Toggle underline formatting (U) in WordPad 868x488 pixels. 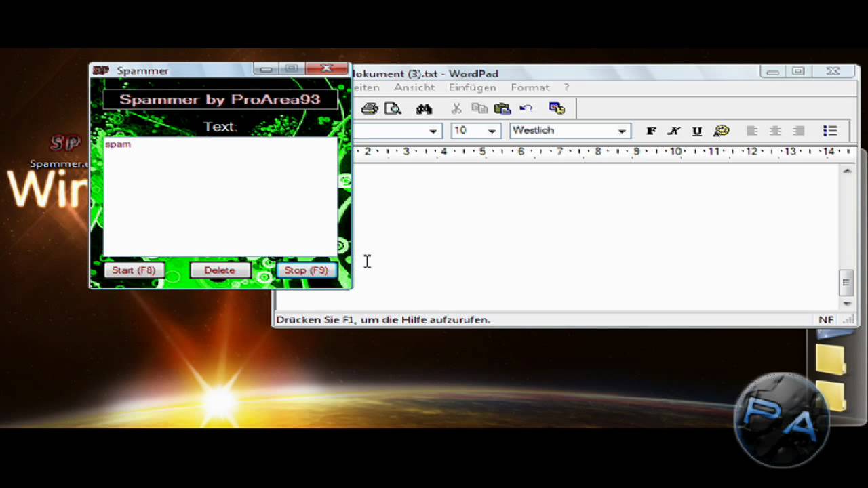click(696, 131)
